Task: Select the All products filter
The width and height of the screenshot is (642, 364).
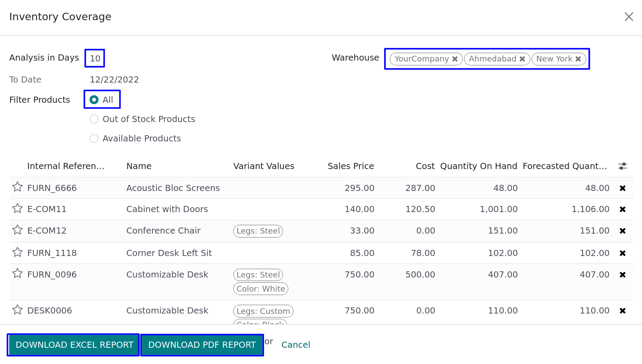Action: [94, 100]
